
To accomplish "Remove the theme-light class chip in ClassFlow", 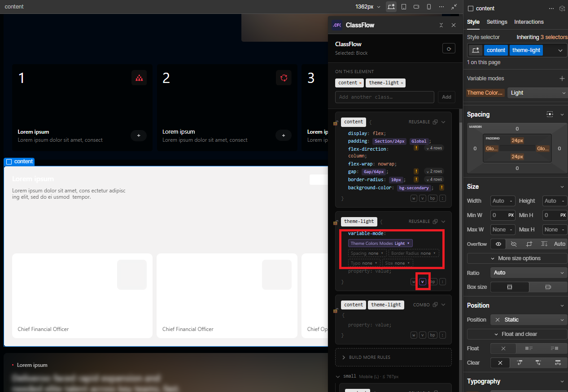I will point(402,83).
